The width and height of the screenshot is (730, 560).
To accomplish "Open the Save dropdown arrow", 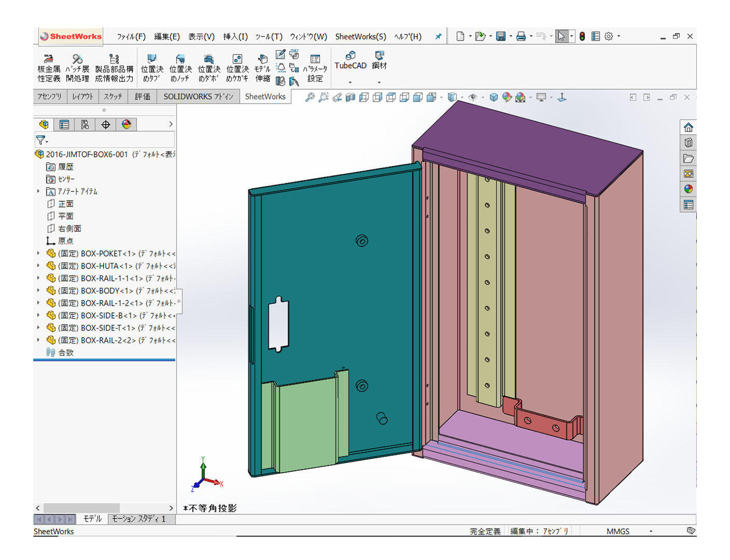I will click(511, 36).
